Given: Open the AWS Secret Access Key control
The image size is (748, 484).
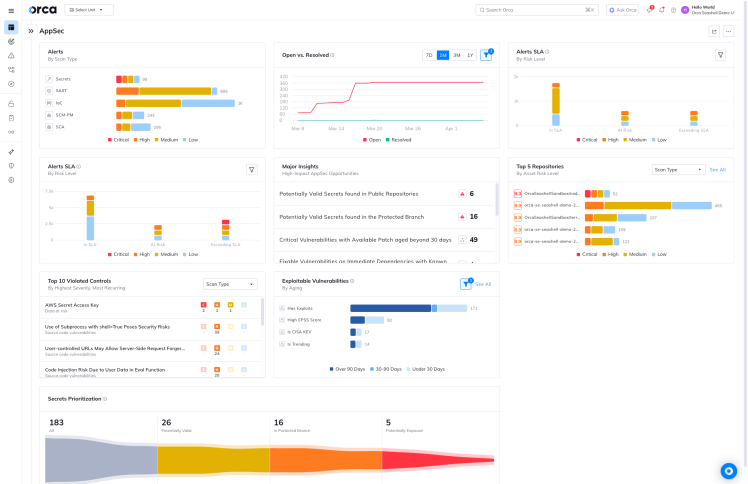Looking at the screenshot, I should (x=150, y=307).
